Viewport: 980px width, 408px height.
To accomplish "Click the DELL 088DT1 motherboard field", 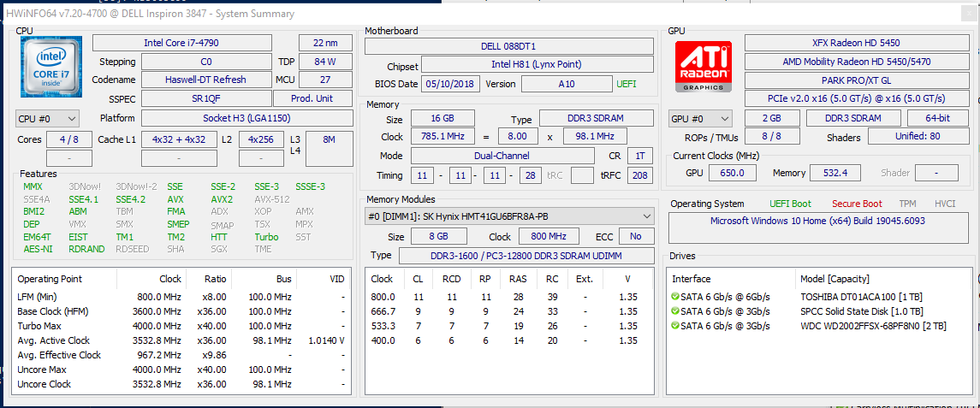I will [508, 46].
